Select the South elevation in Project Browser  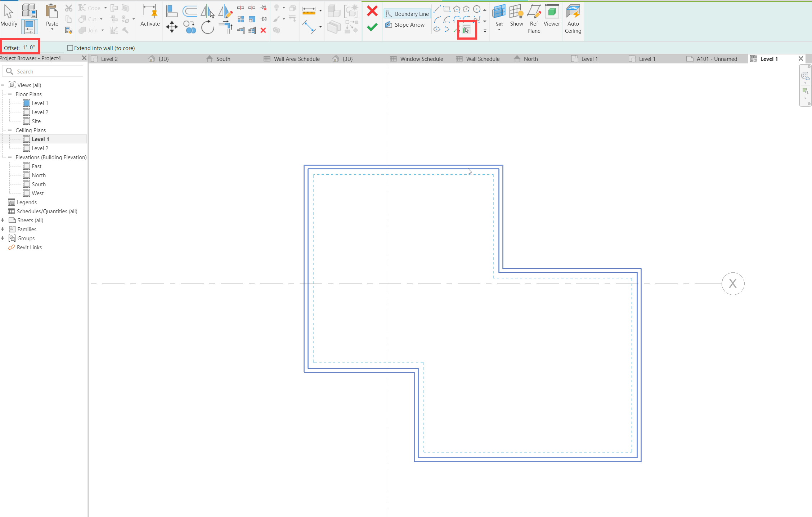(x=39, y=184)
